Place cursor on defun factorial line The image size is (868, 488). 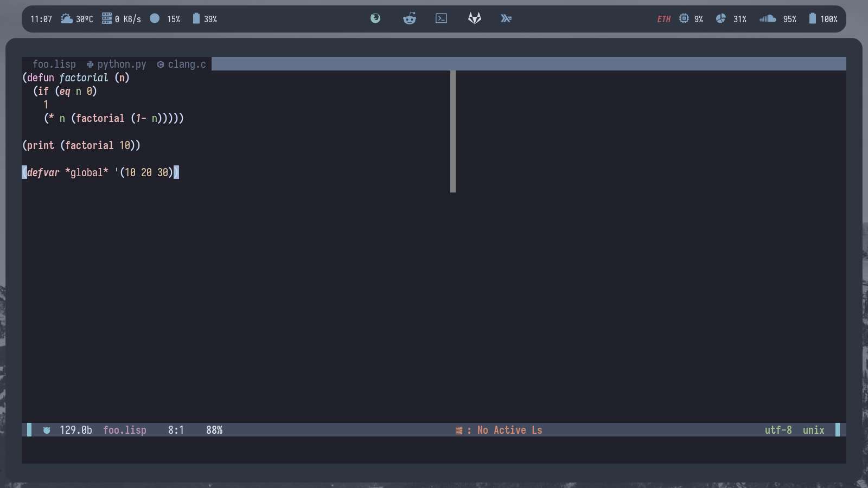tap(76, 78)
